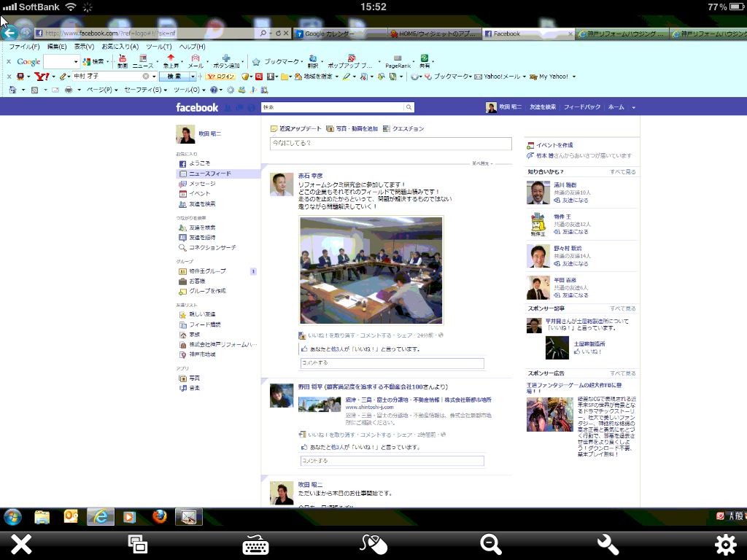Open the Facebook account dropdown arrow
747x560 pixels.
pyautogui.click(x=634, y=108)
